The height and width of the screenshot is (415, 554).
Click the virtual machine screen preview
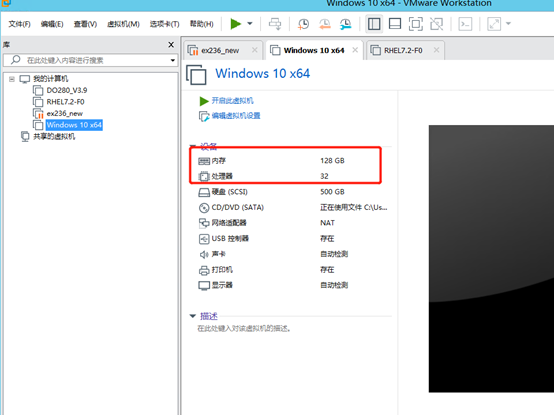click(x=491, y=259)
